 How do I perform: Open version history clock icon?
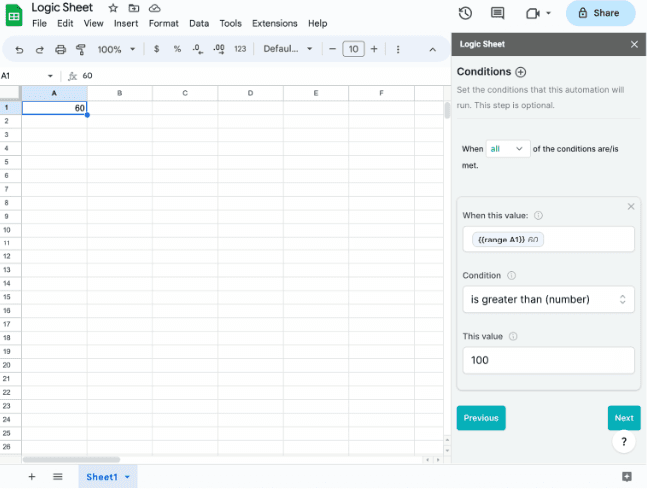[465, 13]
